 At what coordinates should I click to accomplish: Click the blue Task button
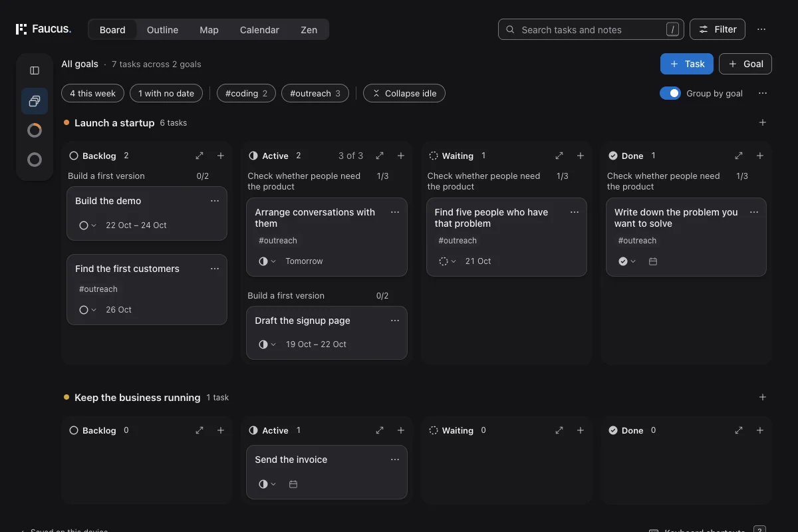click(x=687, y=64)
